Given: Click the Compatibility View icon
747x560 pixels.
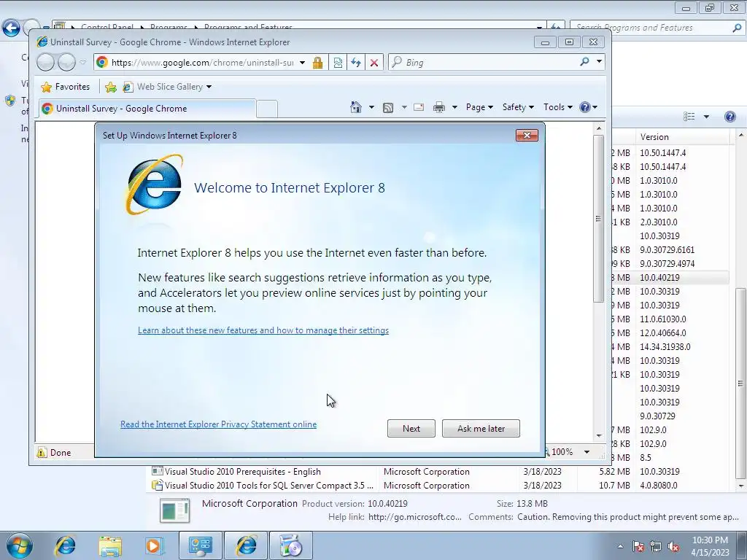Looking at the screenshot, I should [338, 63].
